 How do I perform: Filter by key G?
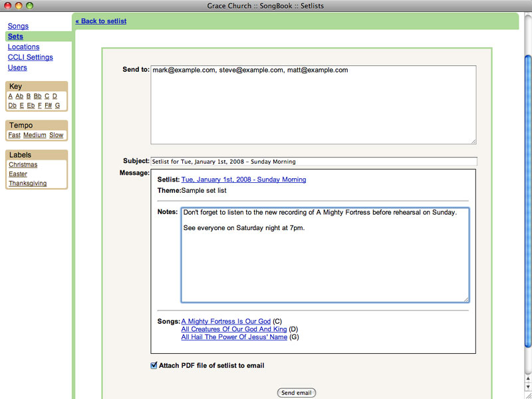coord(57,106)
